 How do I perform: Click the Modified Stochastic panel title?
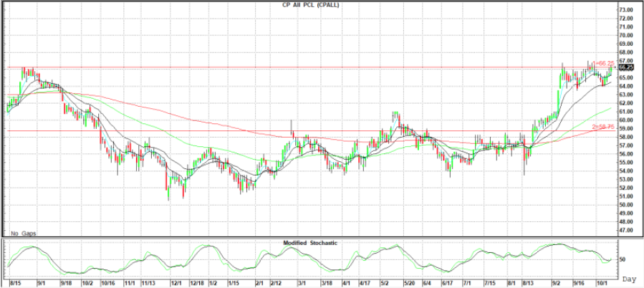tap(310, 243)
